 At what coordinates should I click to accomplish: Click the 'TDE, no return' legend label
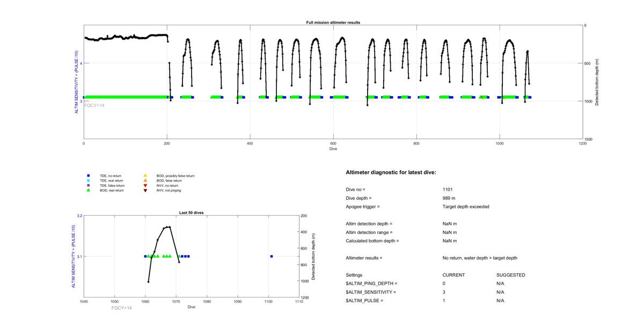point(111,176)
